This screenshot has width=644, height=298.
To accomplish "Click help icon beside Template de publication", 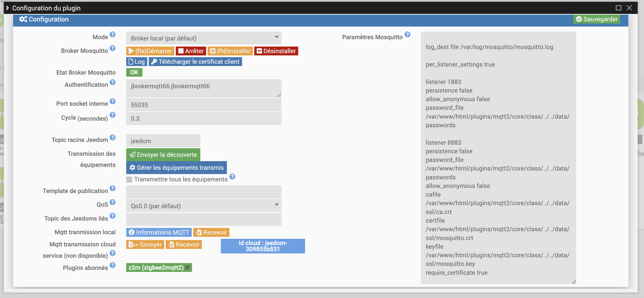I will pyautogui.click(x=113, y=188).
